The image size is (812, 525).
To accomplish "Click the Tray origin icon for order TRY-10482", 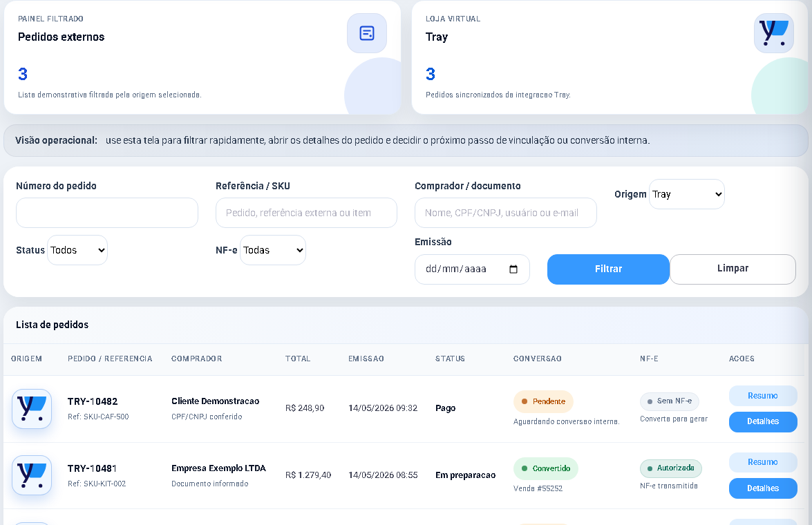I will pos(32,408).
